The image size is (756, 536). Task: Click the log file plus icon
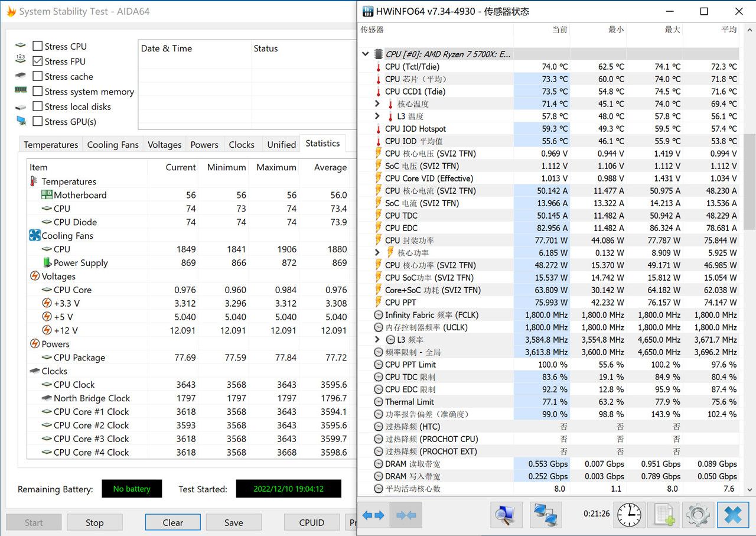click(664, 515)
